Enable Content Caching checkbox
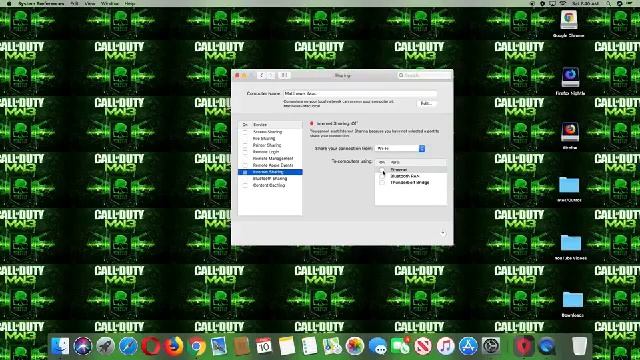Viewport: 640px width, 360px height. click(245, 185)
